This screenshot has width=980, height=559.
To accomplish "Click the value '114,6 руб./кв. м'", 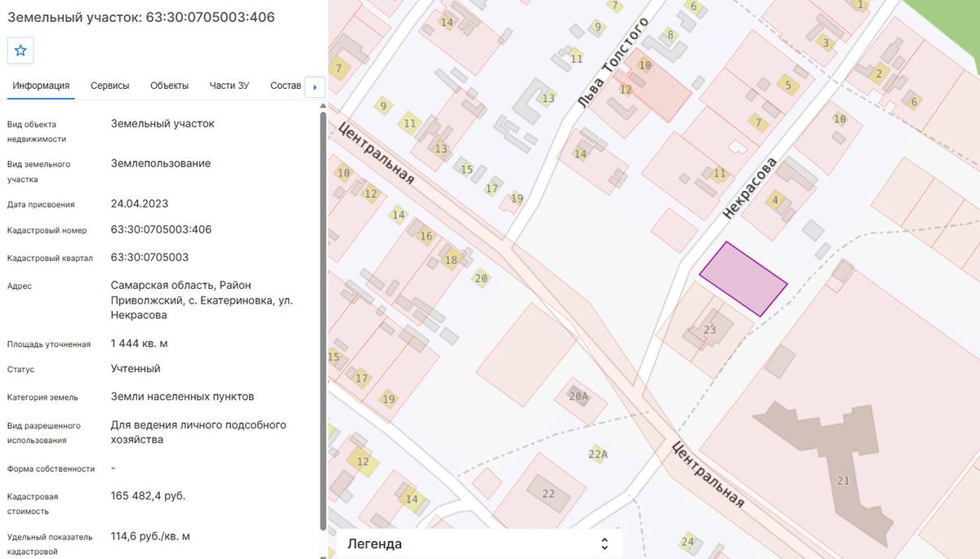I will point(150,536).
